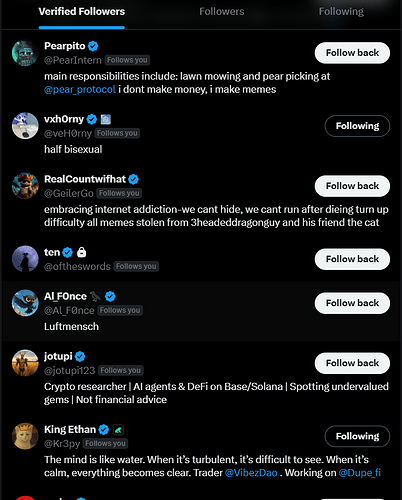Toggle the Following button for vxh0rny

(357, 126)
